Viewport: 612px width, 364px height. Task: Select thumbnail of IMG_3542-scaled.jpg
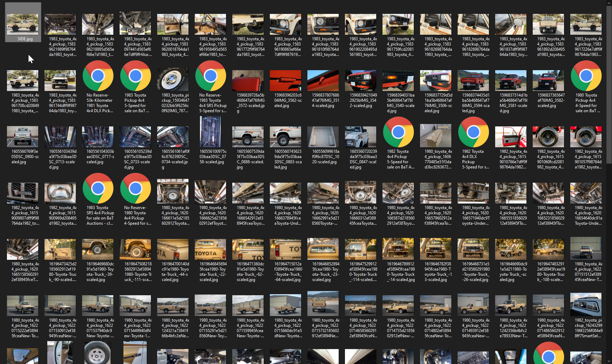tap(361, 81)
